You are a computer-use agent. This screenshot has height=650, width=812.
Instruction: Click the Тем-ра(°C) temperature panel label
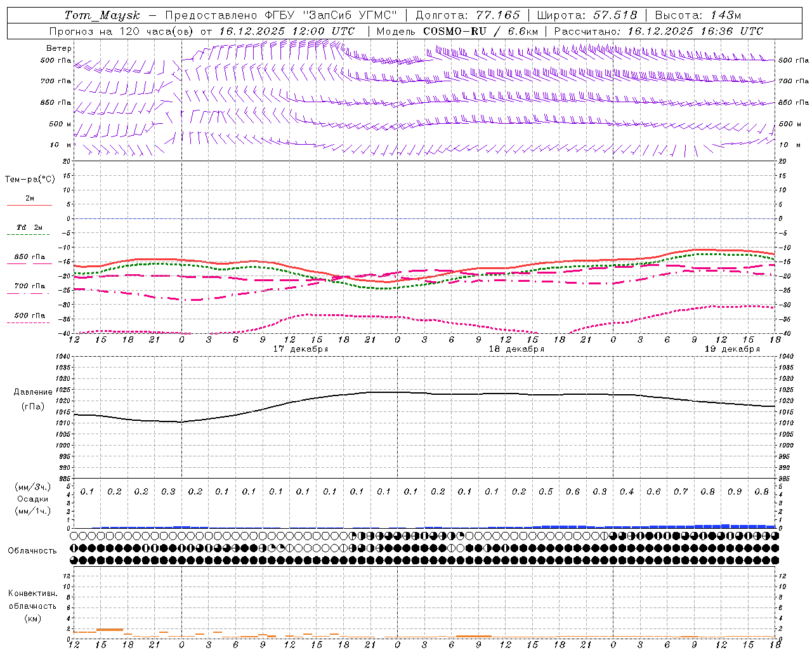30,180
